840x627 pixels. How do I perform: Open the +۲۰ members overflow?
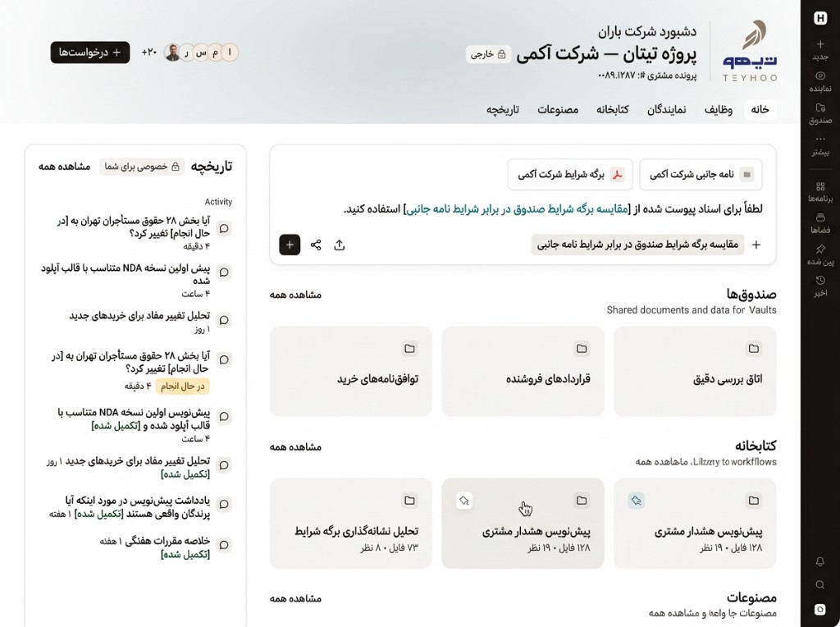(149, 53)
